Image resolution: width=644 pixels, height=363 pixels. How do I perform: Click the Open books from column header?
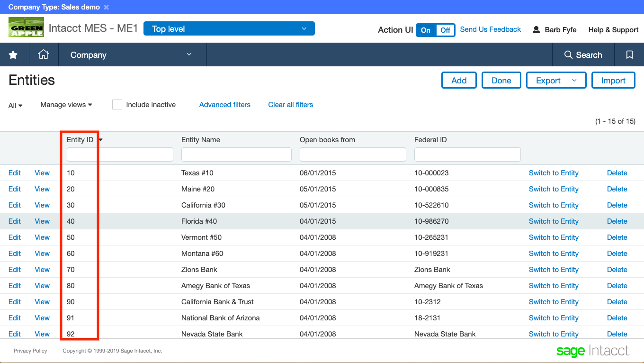tap(327, 140)
